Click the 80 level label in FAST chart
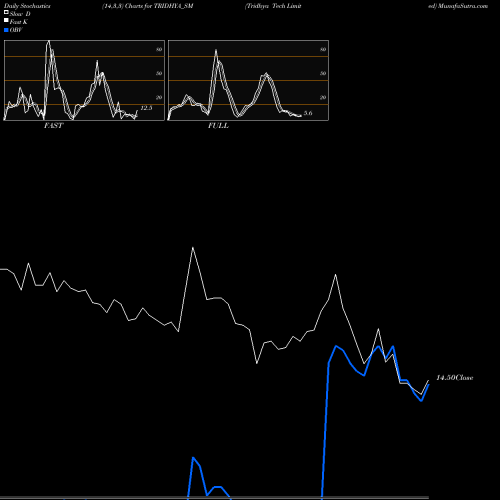 [159, 49]
